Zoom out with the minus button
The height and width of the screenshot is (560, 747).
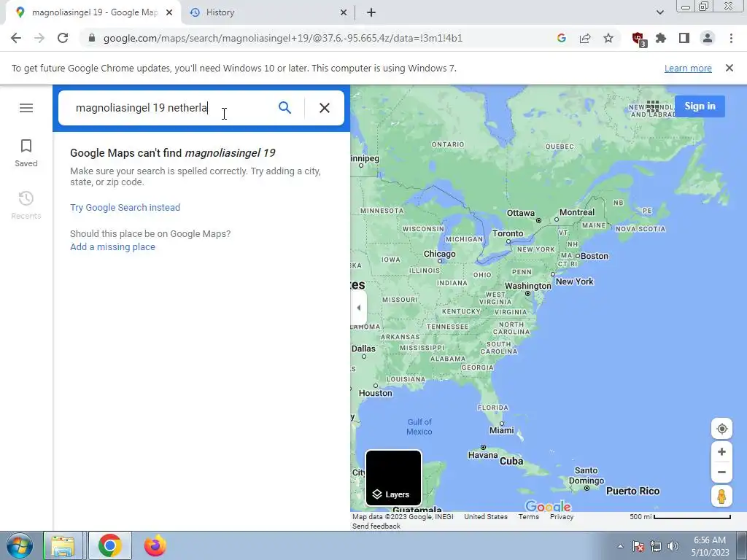[x=721, y=472]
